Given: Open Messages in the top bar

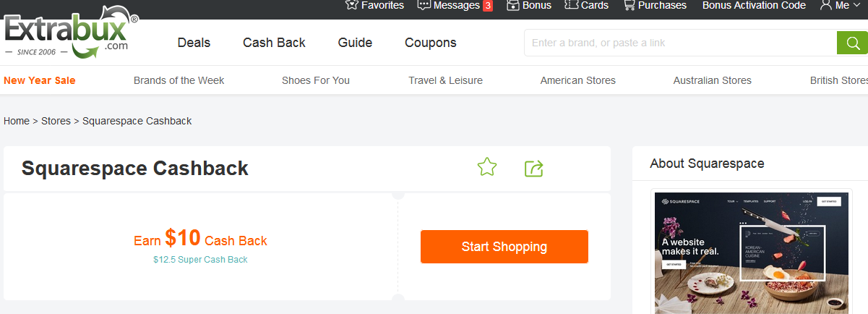Looking at the screenshot, I should 455,5.
